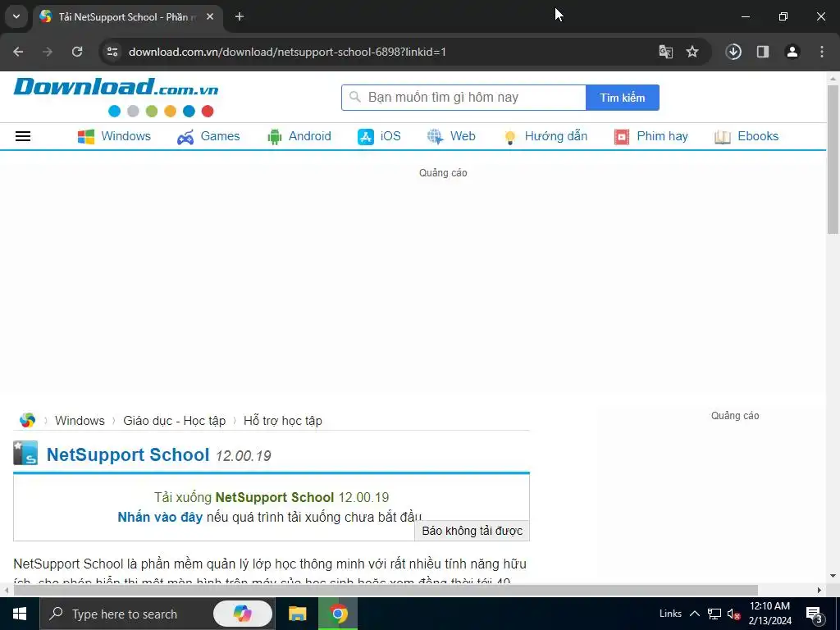Image resolution: width=840 pixels, height=630 pixels.
Task: Open the tab search dropdown arrow
Action: click(x=16, y=16)
